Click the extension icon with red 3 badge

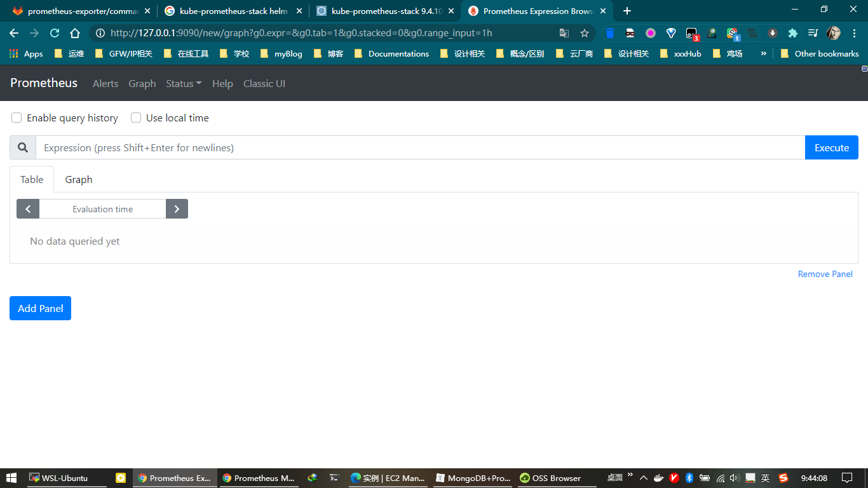(x=692, y=34)
